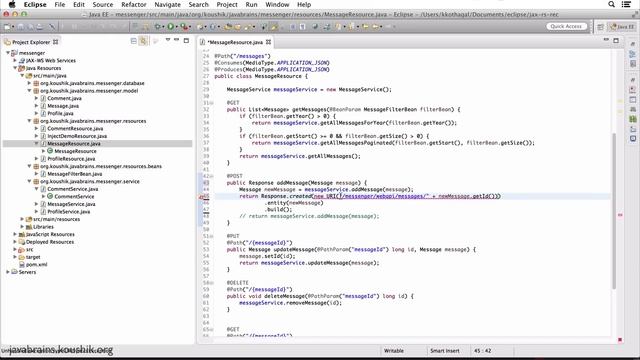Toggle code folding at line 65

[211, 329]
